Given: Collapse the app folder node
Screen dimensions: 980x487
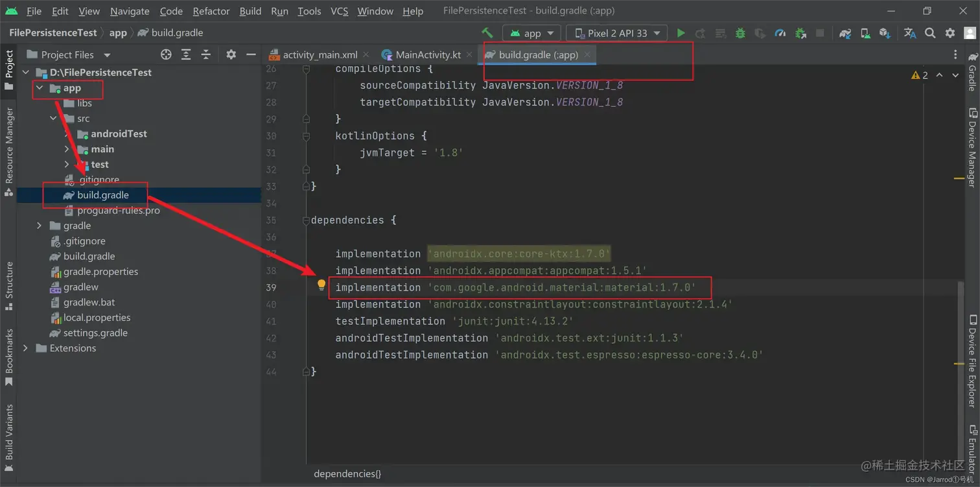Looking at the screenshot, I should [40, 88].
